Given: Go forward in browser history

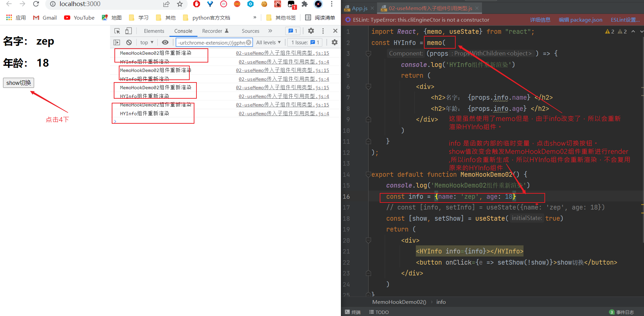Looking at the screenshot, I should (x=22, y=4).
